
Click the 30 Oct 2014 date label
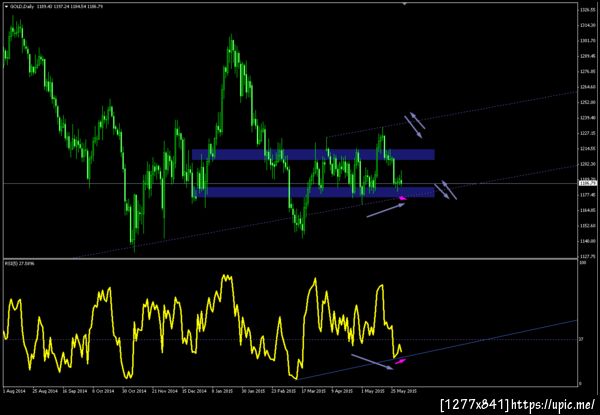(134, 391)
